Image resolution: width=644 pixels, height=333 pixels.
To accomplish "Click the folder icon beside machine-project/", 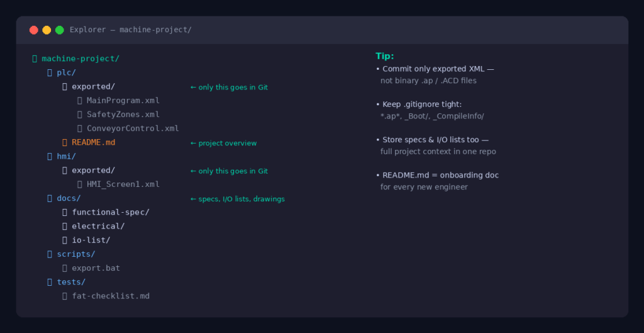I will (35, 59).
